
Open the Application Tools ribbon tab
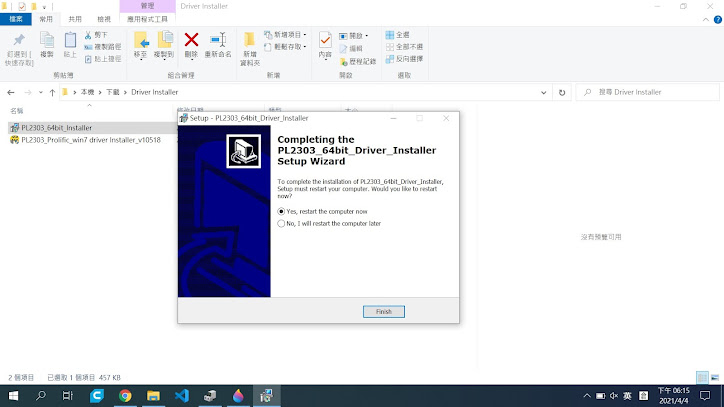point(147,19)
